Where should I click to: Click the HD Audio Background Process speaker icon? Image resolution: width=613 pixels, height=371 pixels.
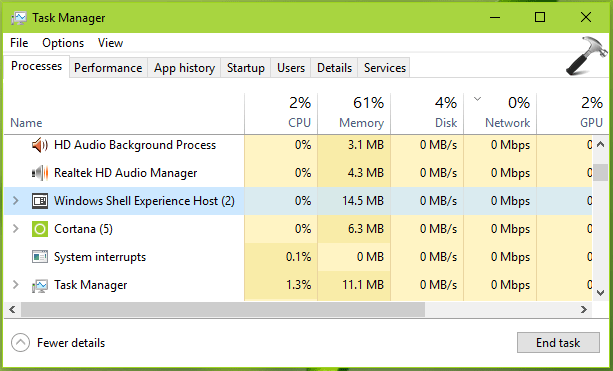click(40, 145)
